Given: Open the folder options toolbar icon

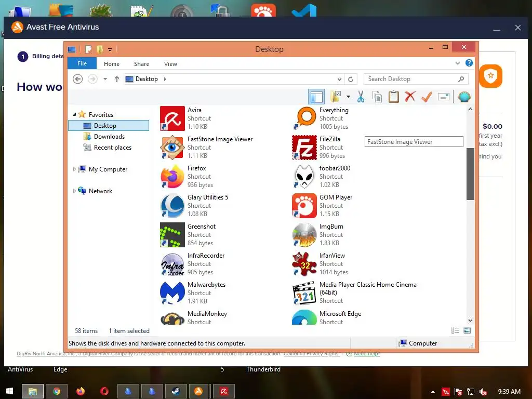Looking at the screenshot, I should 336,97.
